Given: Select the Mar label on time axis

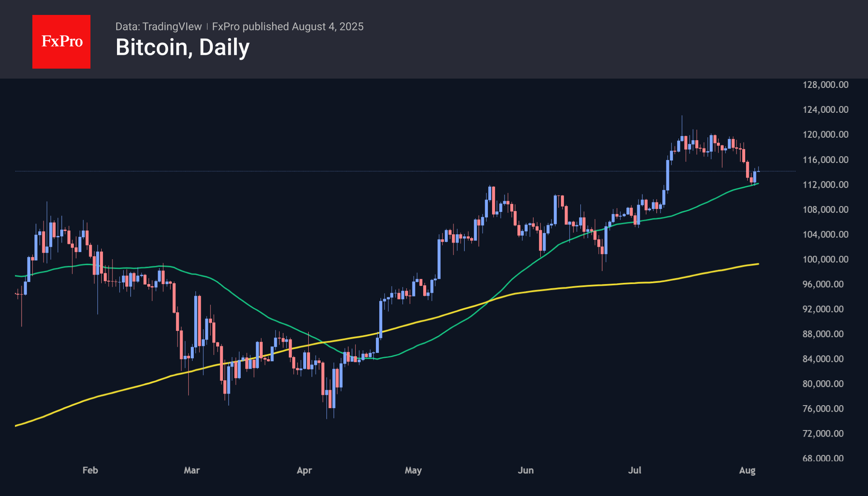Looking at the screenshot, I should click(x=192, y=470).
